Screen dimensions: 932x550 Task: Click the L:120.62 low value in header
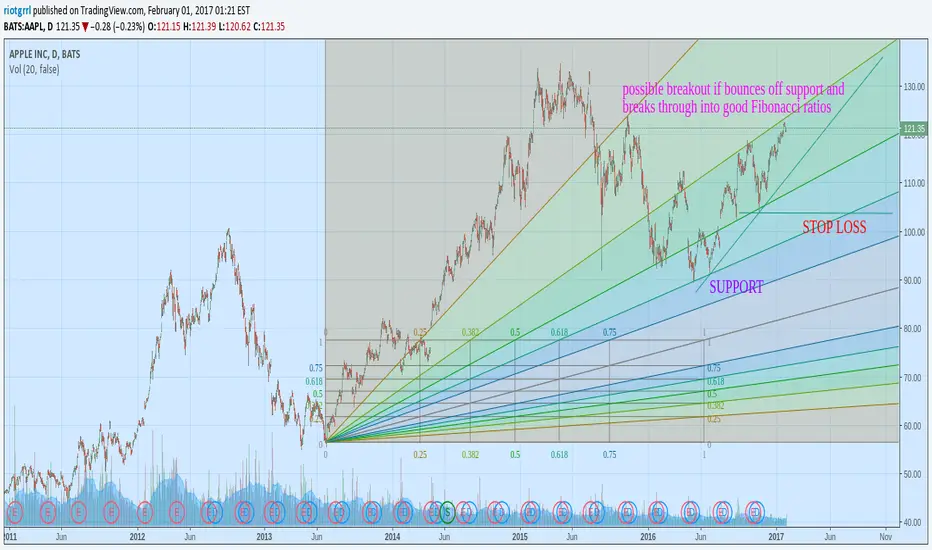[234, 27]
